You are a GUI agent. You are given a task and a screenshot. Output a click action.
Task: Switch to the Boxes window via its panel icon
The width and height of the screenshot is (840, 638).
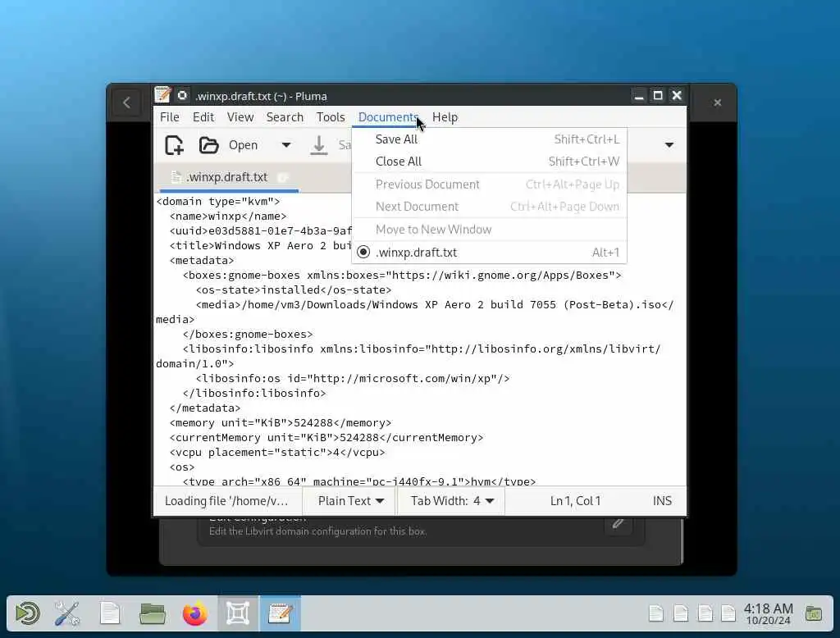point(238,613)
